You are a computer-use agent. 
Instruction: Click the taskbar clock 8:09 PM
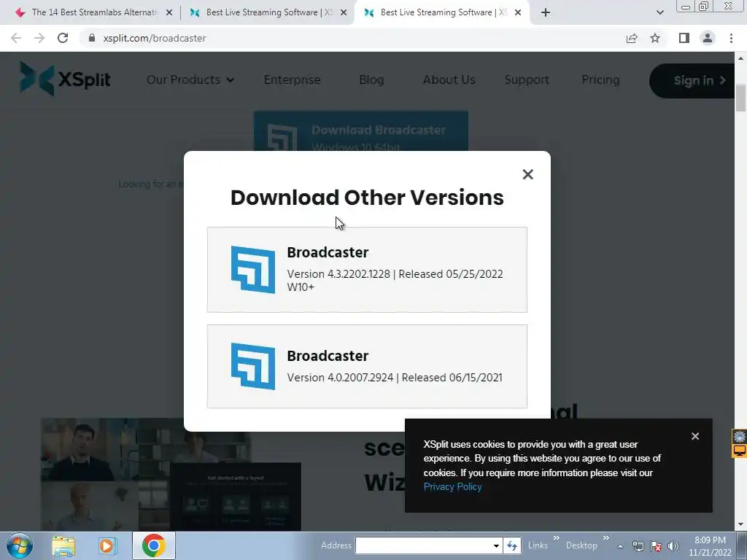[x=710, y=546]
